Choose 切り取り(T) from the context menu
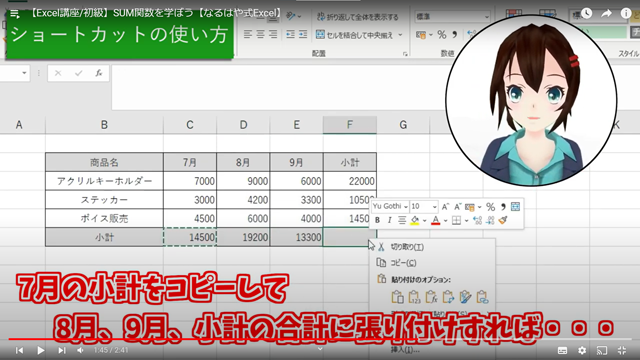This screenshot has height=360, width=640. click(407, 247)
